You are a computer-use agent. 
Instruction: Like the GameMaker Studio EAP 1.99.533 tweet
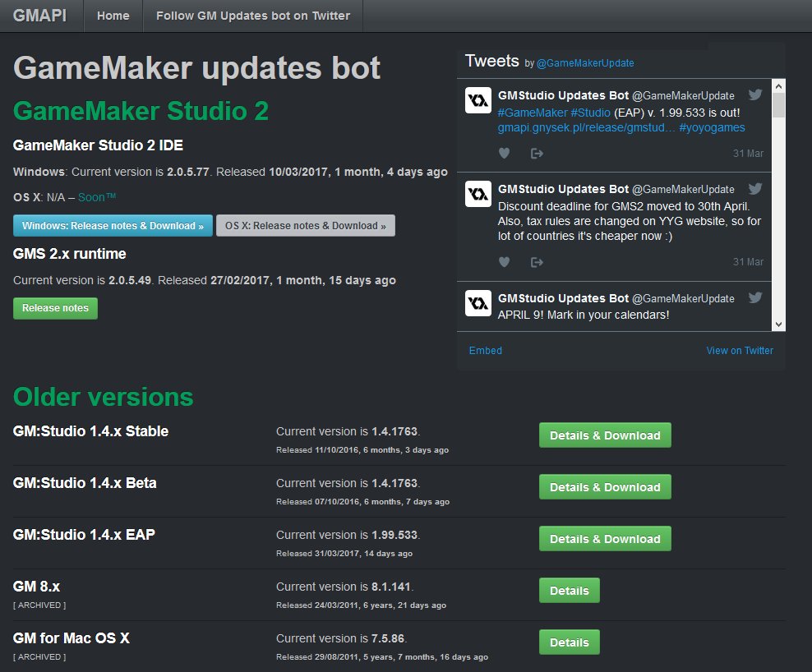tap(504, 154)
